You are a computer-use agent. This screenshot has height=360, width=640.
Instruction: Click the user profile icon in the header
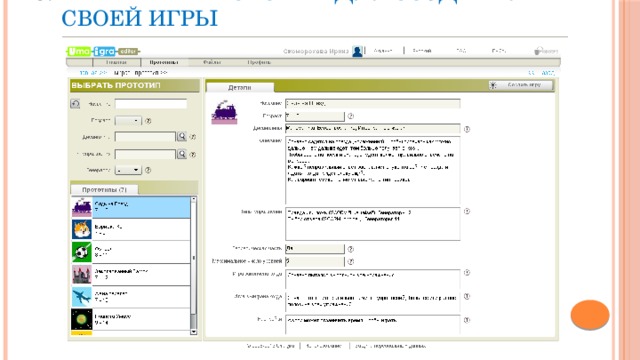357,51
